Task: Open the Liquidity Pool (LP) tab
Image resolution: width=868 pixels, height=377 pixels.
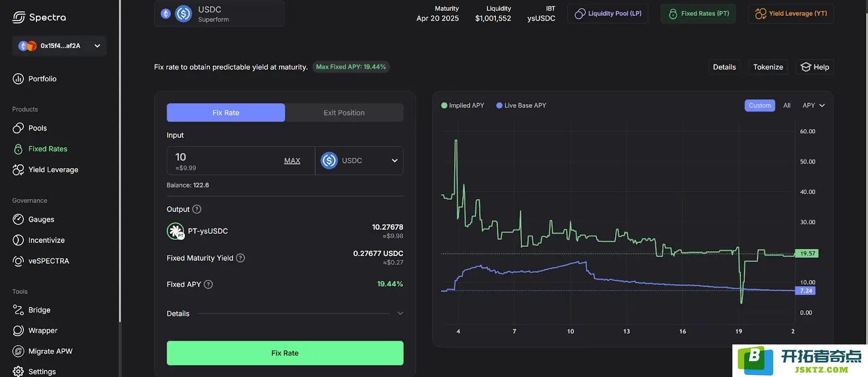Action: tap(608, 14)
